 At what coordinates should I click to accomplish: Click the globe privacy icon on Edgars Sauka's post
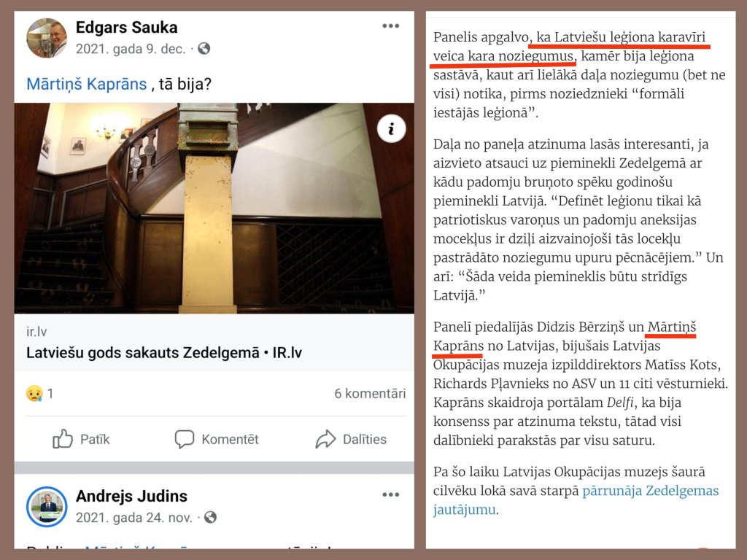[x=204, y=49]
